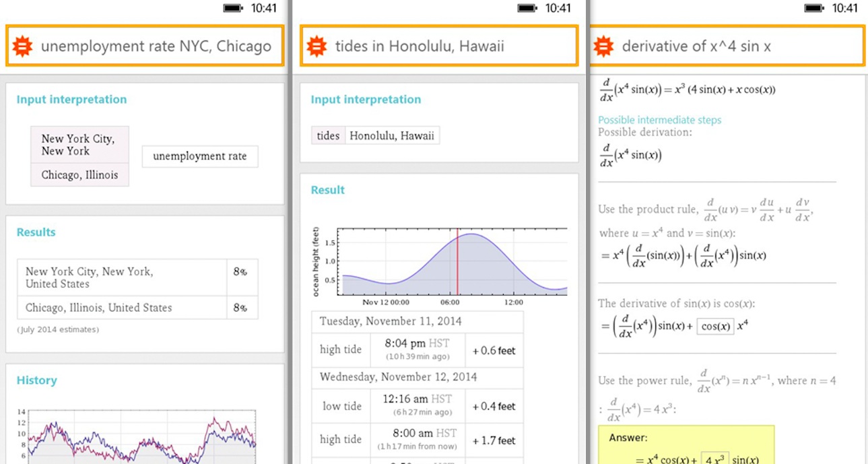Tap the 'low tide' row label
Screen dimensions: 868x464
click(x=341, y=406)
